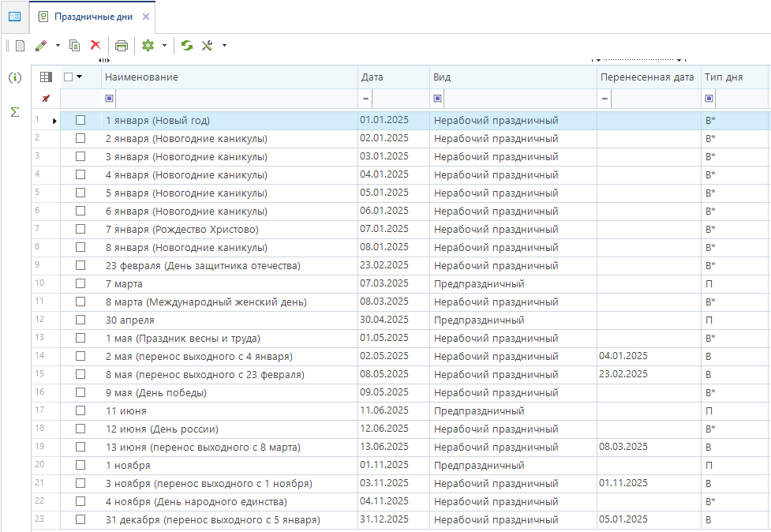Delete record using the red X icon

click(95, 46)
